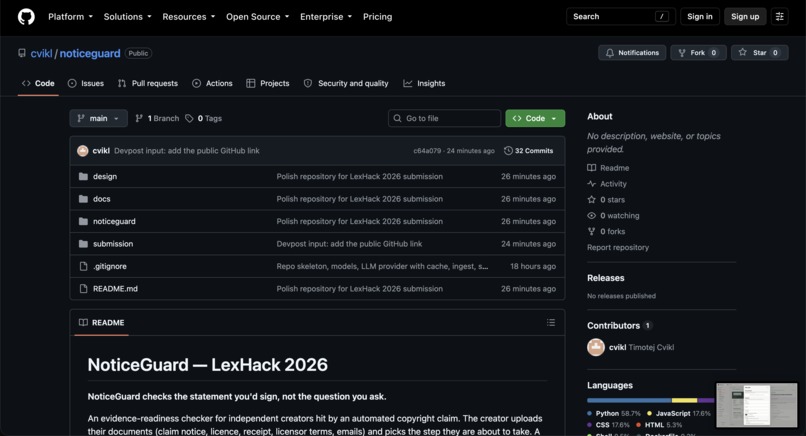Click the submission folder icon
806x436 pixels.
[x=83, y=244]
